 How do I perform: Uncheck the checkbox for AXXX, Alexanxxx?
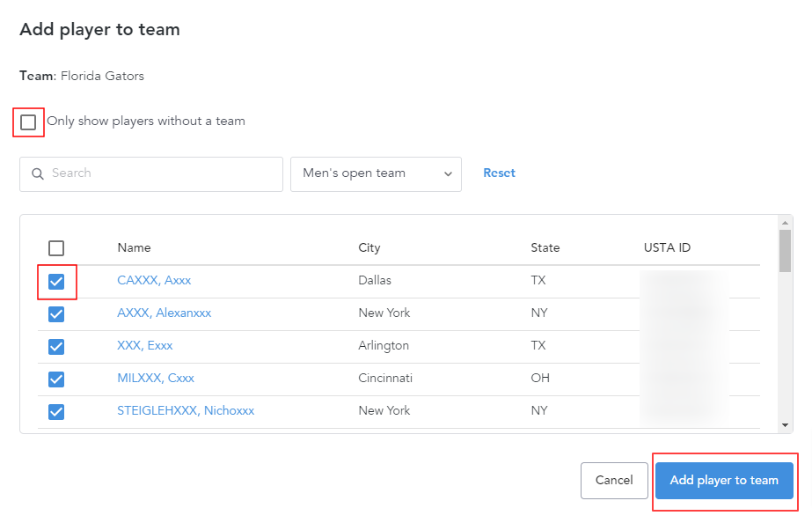click(56, 313)
